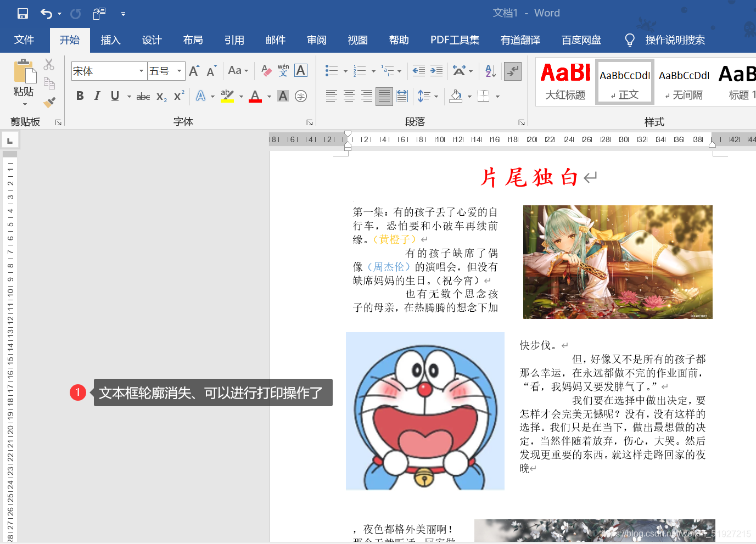Center align text
This screenshot has height=544, width=756.
pyautogui.click(x=349, y=96)
